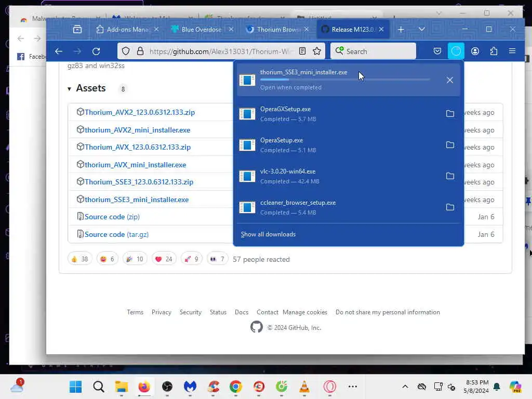Close the Thorium Browser tab
The image size is (532, 399).
tap(307, 30)
